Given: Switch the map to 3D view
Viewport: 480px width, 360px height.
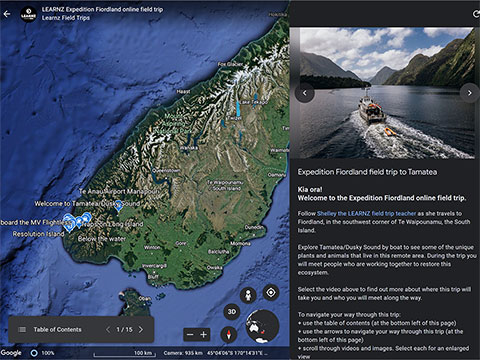Looking at the screenshot, I should [232, 312].
